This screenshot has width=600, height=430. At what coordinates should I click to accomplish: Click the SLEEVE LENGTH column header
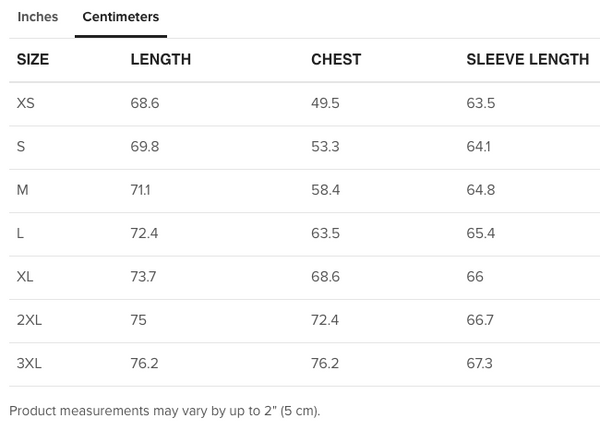[x=527, y=60]
